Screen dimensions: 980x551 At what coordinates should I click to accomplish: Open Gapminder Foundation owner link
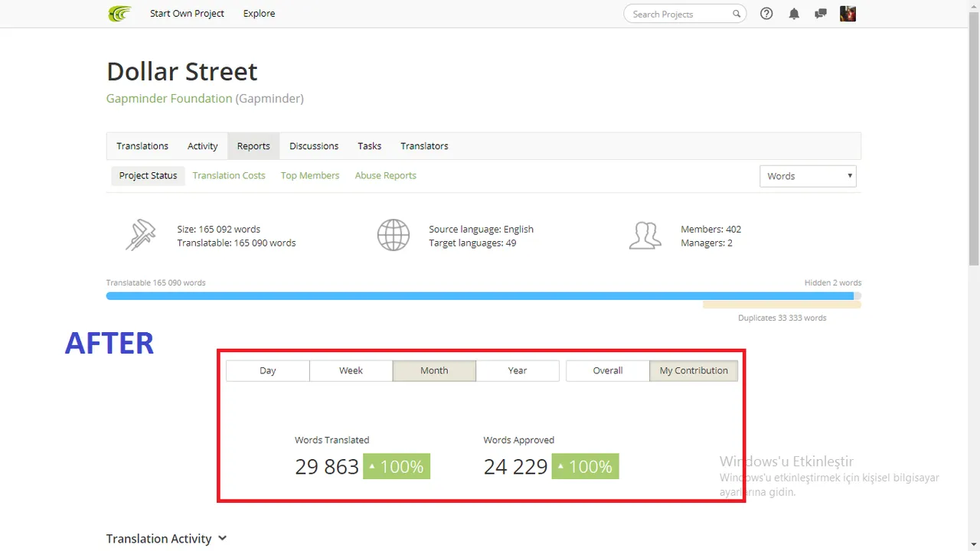pyautogui.click(x=169, y=98)
